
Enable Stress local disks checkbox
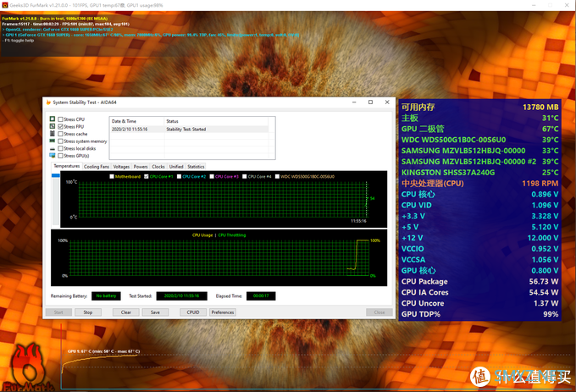pos(61,149)
